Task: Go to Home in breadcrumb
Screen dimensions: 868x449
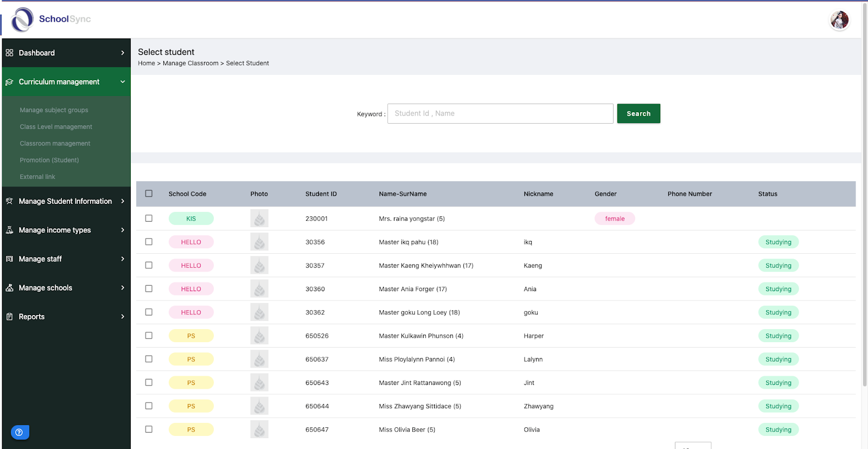Action: pos(146,63)
